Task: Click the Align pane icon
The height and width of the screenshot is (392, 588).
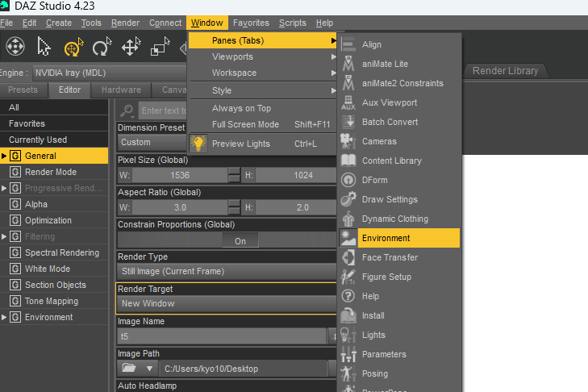Action: click(x=348, y=44)
